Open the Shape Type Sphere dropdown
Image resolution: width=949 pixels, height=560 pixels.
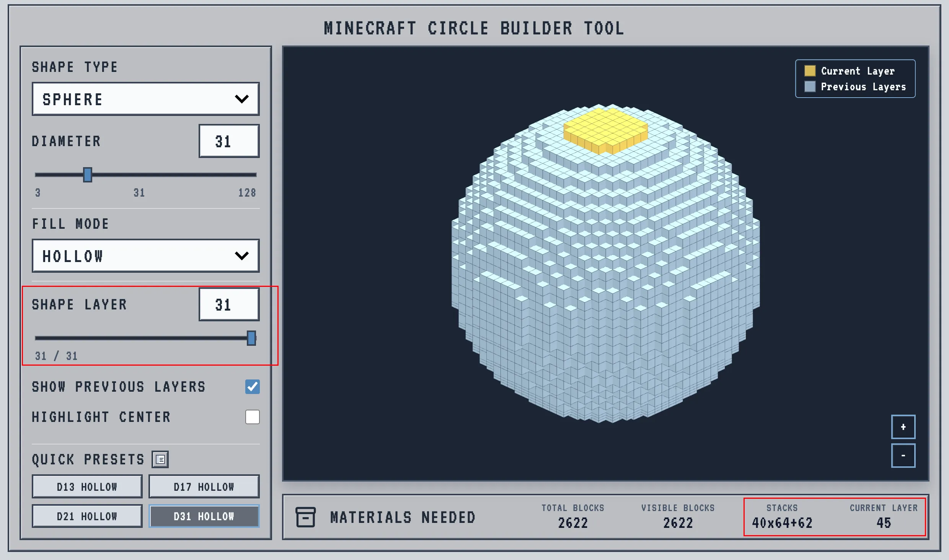tap(146, 99)
